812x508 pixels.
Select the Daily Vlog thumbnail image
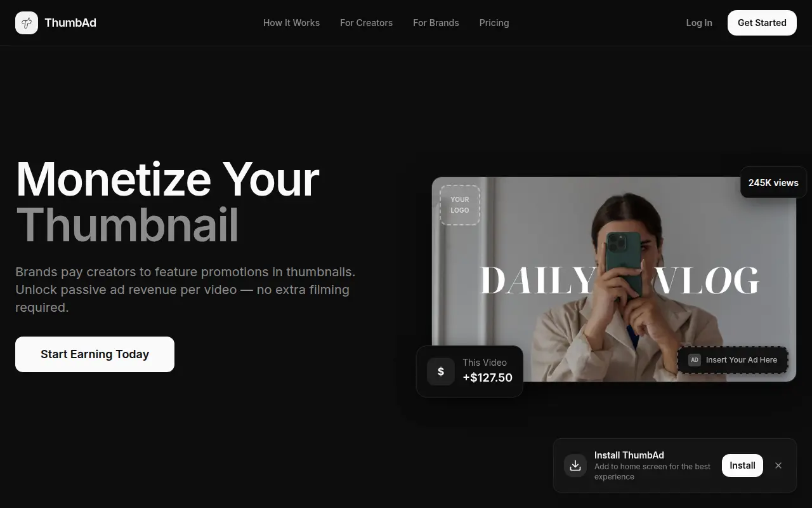614,279
